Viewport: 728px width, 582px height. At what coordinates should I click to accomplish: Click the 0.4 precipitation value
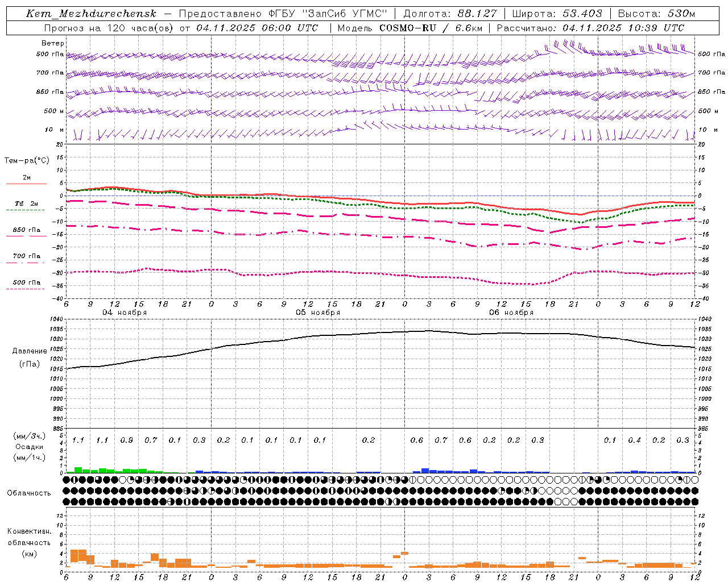[634, 440]
